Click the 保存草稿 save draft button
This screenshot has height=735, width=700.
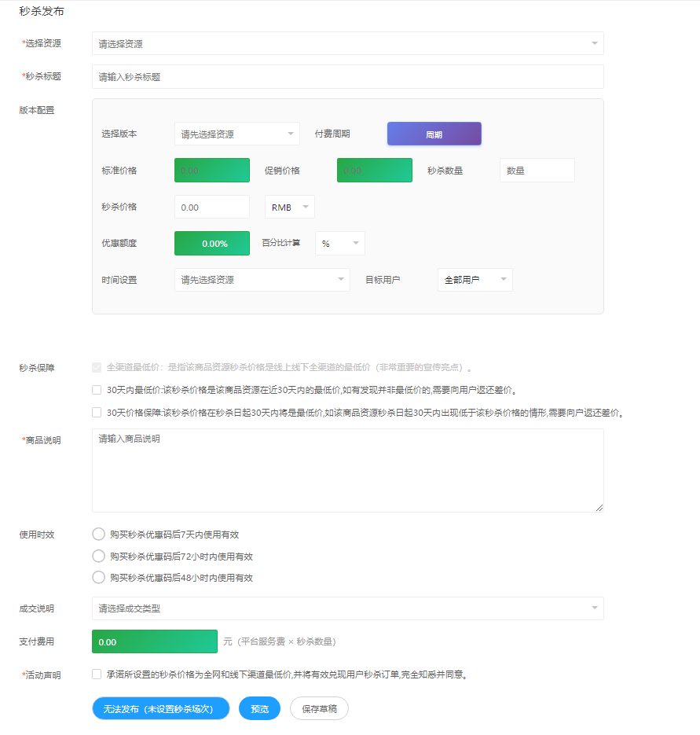pos(319,709)
